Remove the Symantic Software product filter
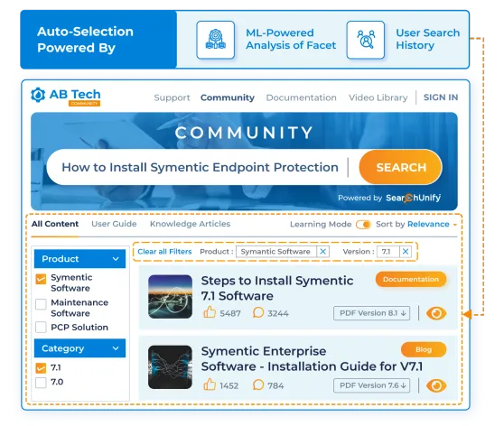This screenshot has height=426, width=504. (x=323, y=252)
